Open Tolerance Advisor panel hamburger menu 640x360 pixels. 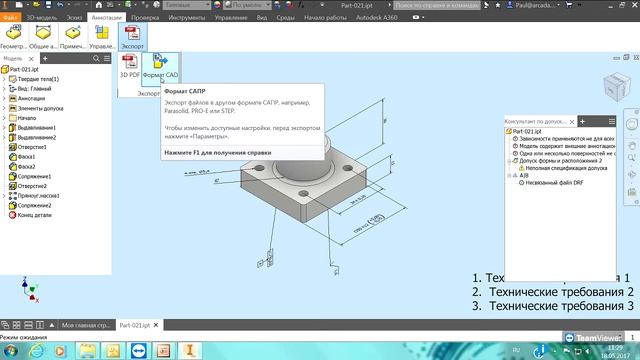pyautogui.click(x=611, y=121)
